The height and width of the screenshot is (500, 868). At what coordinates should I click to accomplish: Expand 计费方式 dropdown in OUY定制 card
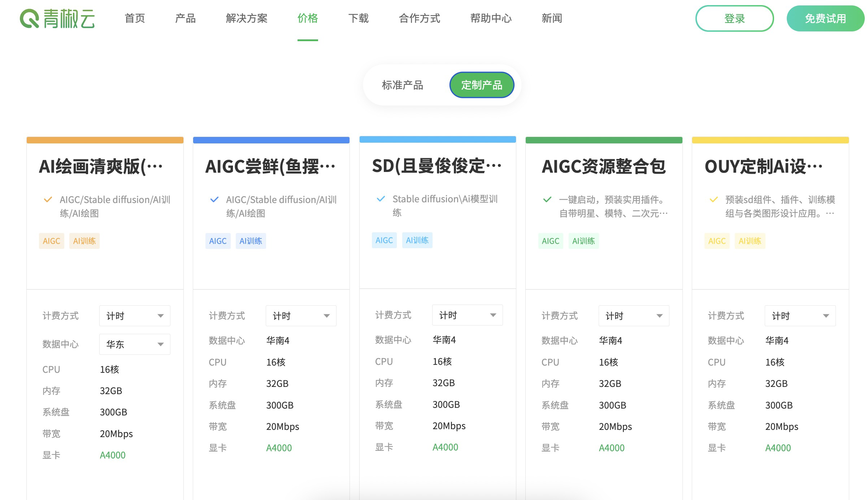point(800,316)
